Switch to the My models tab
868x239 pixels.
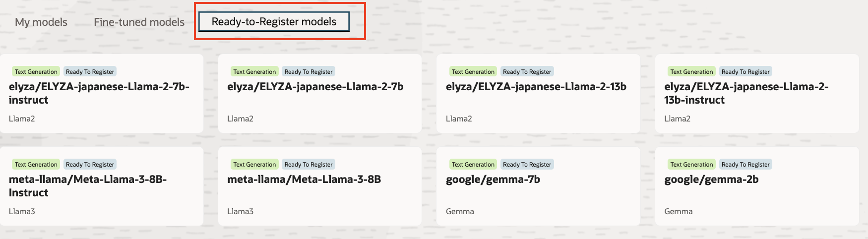41,22
